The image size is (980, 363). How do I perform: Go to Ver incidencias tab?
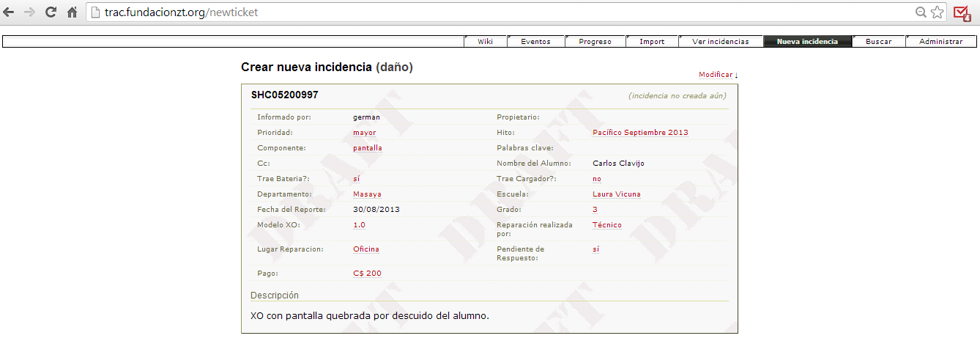720,42
